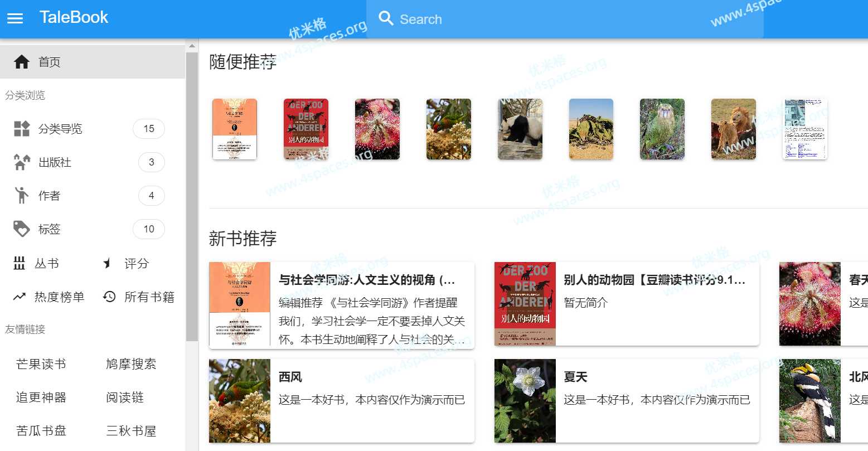This screenshot has height=451, width=868.
Task: Click the 作者 author person icon
Action: [22, 196]
